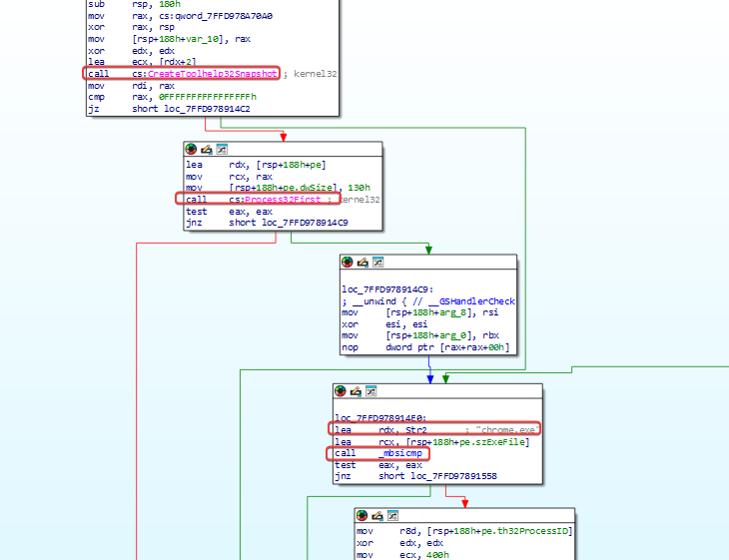Click [rsp+188h+pe.szExeFile] operand

pyautogui.click(x=467, y=442)
